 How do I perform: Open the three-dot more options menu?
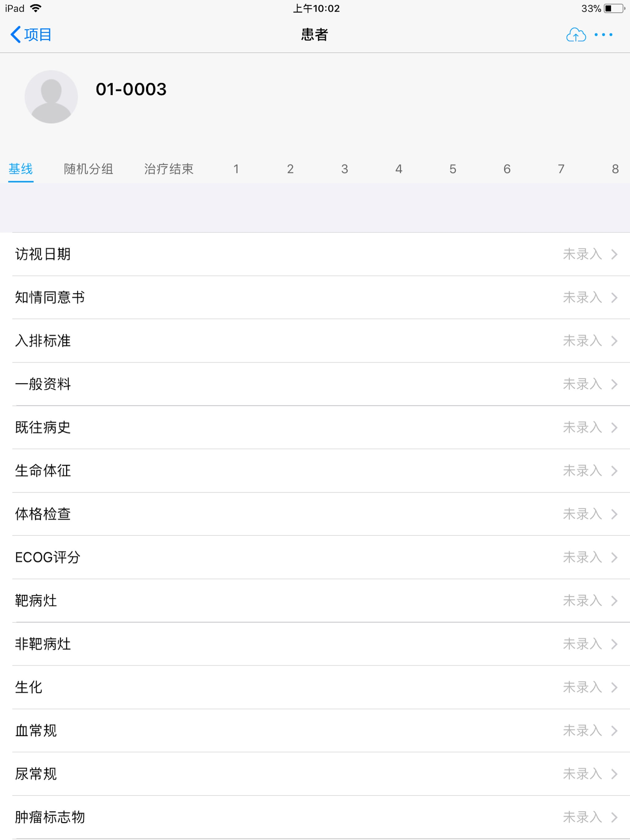point(604,35)
